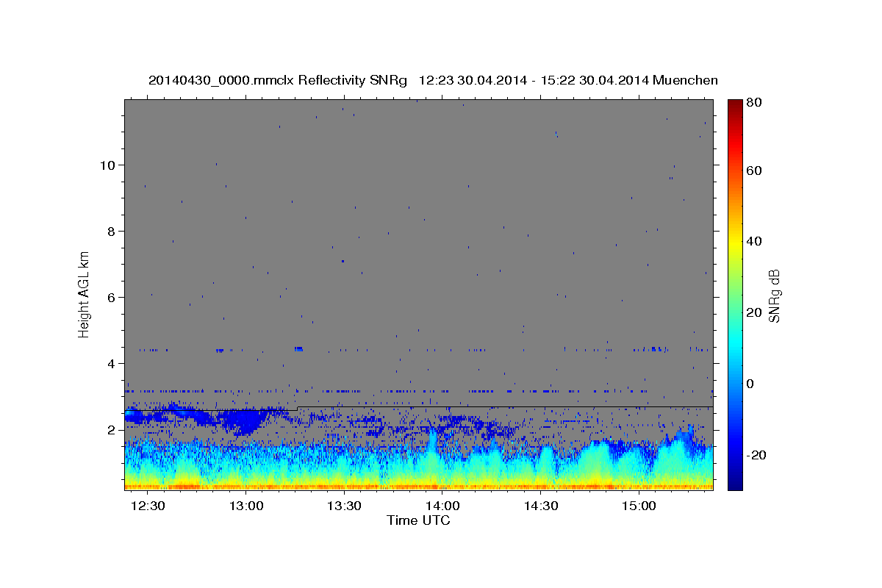
Task: Click the 13:30 time tick label
Action: (x=345, y=506)
